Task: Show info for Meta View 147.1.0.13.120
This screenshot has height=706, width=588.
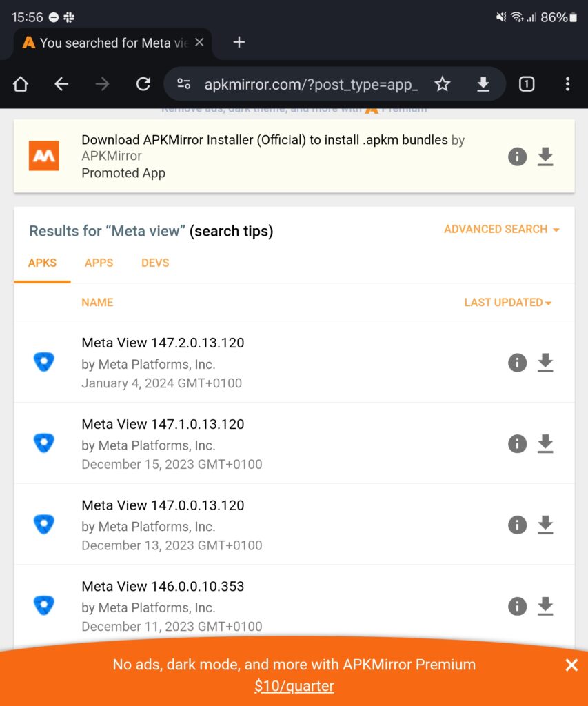Action: point(517,444)
